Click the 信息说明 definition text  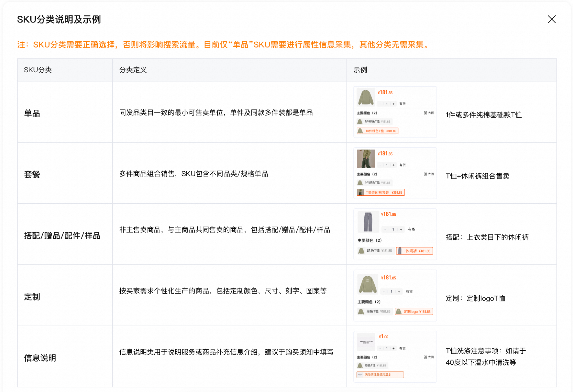click(x=226, y=352)
